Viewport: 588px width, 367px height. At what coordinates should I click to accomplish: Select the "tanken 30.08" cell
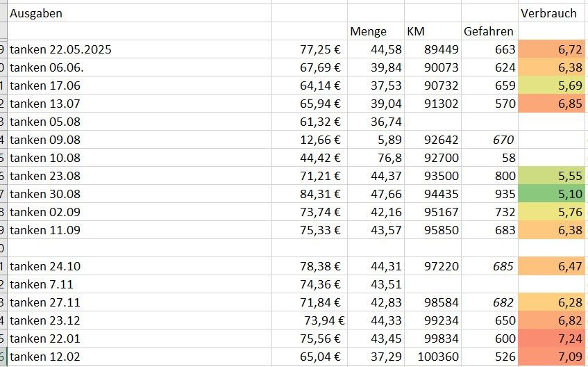pyautogui.click(x=44, y=194)
